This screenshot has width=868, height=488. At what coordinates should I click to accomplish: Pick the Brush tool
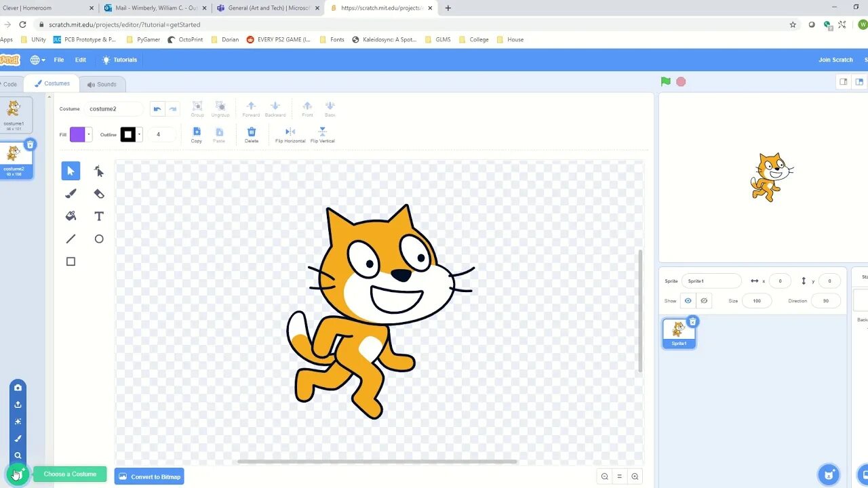(71, 194)
